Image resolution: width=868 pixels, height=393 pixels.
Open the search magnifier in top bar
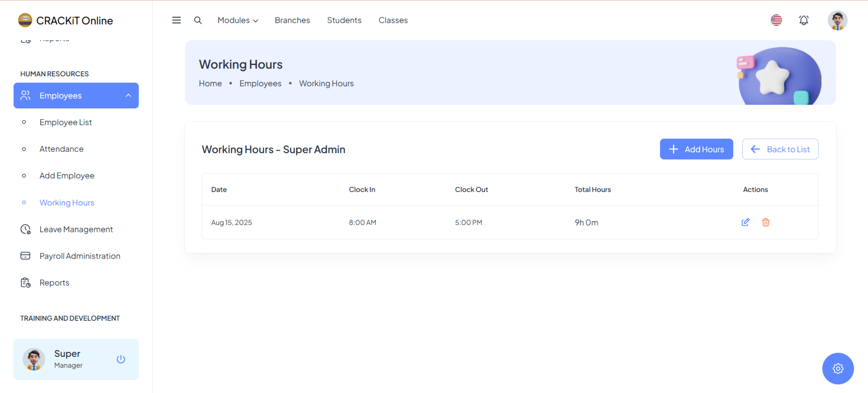[198, 20]
